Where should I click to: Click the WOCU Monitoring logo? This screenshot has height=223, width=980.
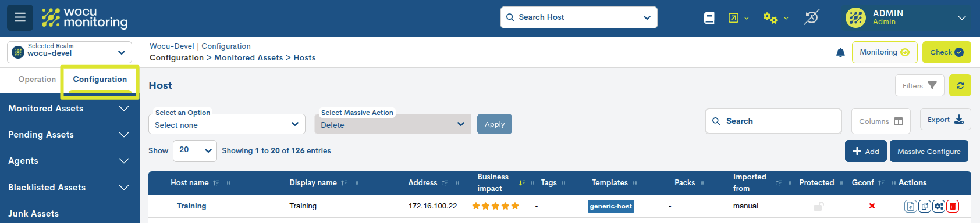click(85, 18)
